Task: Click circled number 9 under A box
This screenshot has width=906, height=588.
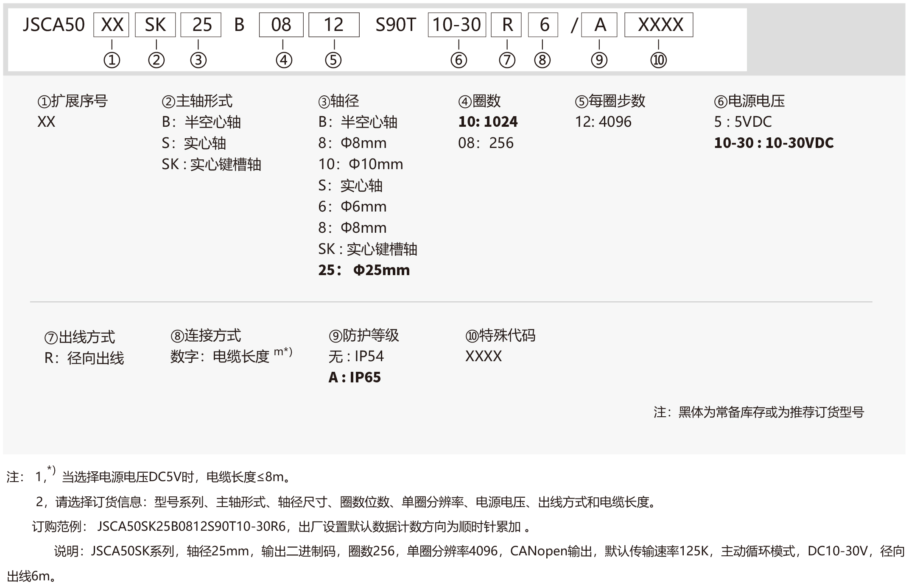Action: [599, 60]
